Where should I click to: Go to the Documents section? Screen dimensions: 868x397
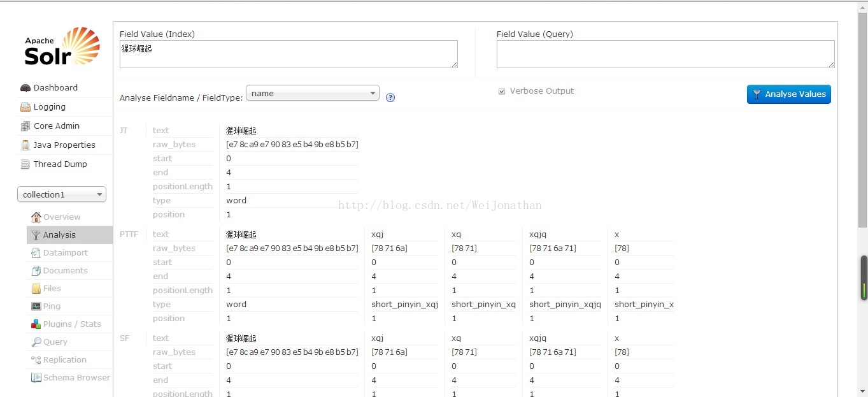pos(65,271)
